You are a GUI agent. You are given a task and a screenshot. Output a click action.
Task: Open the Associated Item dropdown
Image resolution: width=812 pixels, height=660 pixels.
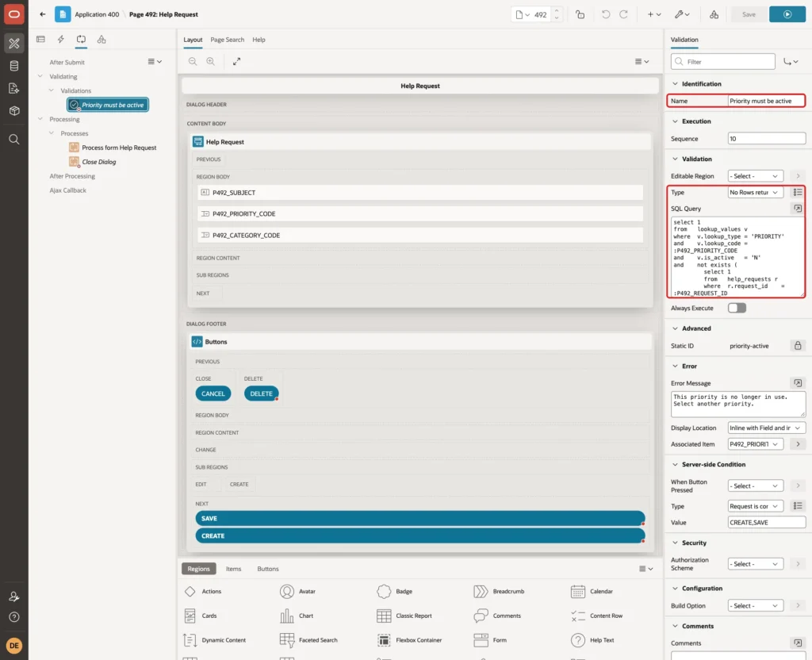pyautogui.click(x=755, y=444)
